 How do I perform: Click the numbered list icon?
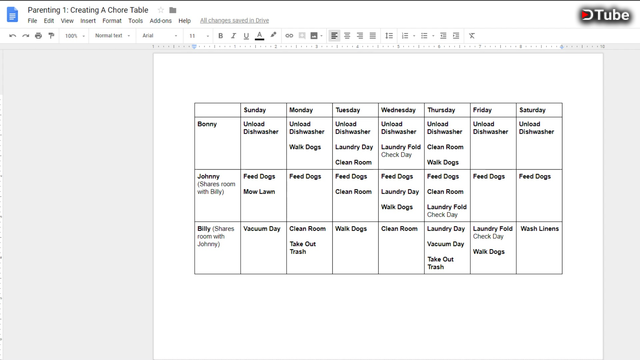(405, 36)
